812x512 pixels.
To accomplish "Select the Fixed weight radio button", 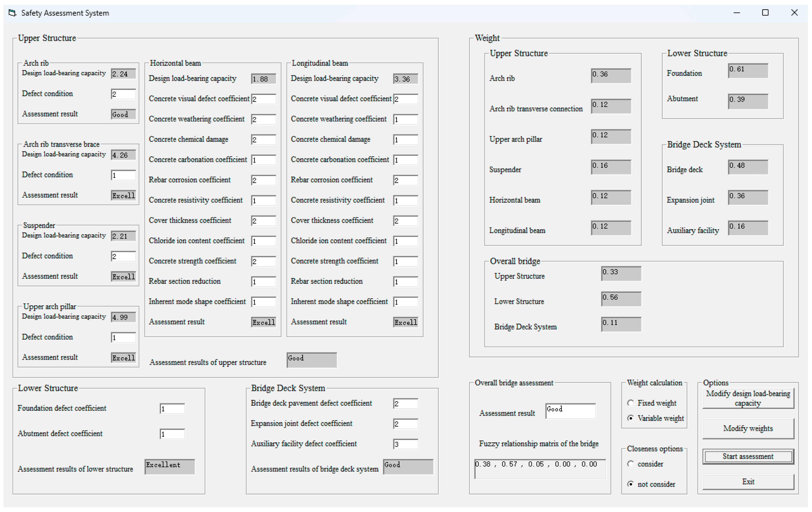I will coord(630,403).
